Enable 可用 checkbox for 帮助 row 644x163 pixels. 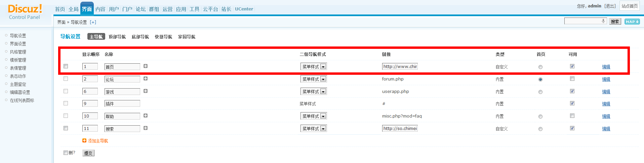click(572, 116)
